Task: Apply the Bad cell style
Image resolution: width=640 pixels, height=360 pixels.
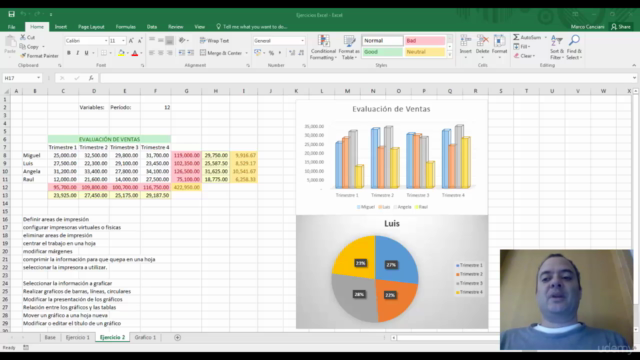Action: (x=424, y=40)
